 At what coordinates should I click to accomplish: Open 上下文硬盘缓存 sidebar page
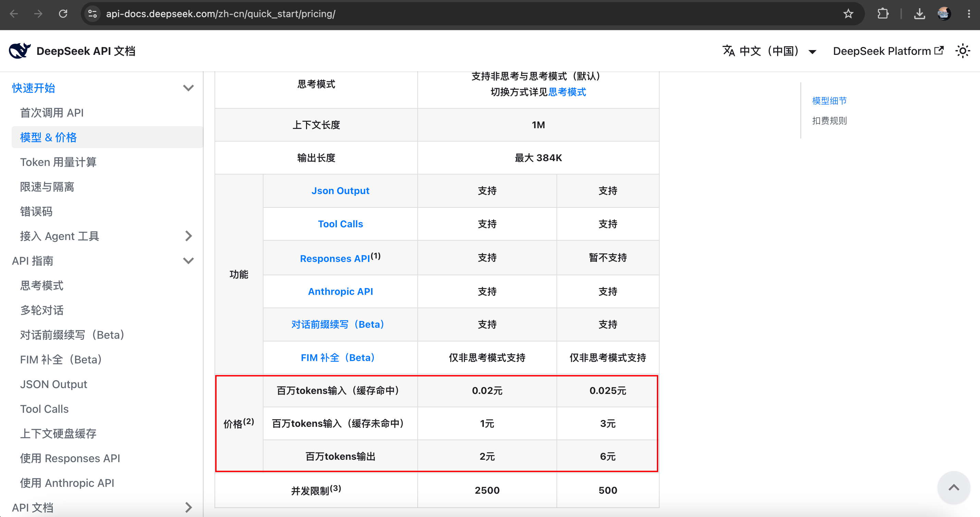(x=58, y=434)
